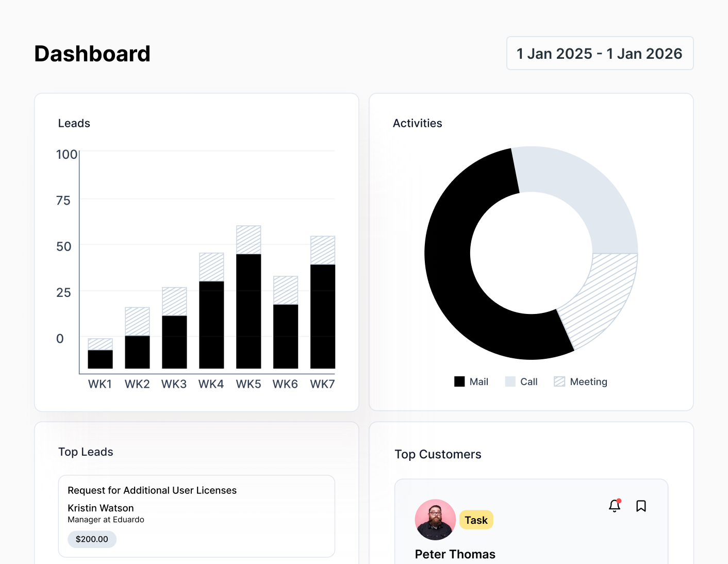Select the Activities panel header

pyautogui.click(x=418, y=123)
